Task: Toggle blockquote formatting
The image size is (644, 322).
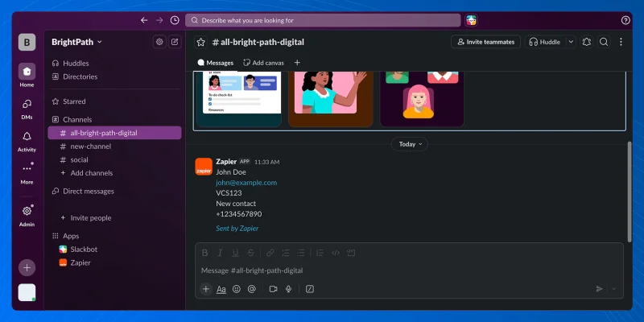Action: [x=320, y=253]
